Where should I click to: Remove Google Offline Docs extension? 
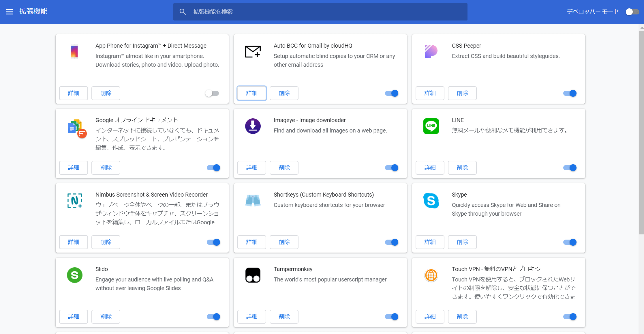[x=106, y=168]
